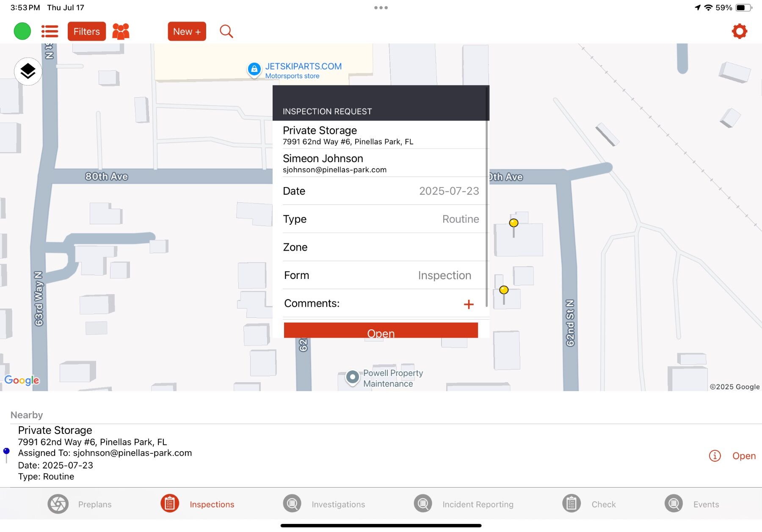Add a comment with the plus icon

(469, 304)
